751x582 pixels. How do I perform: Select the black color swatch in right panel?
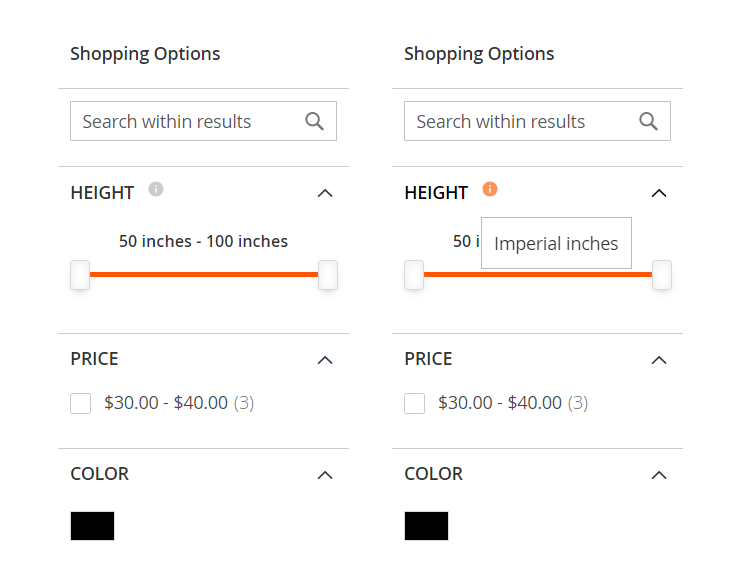[426, 526]
